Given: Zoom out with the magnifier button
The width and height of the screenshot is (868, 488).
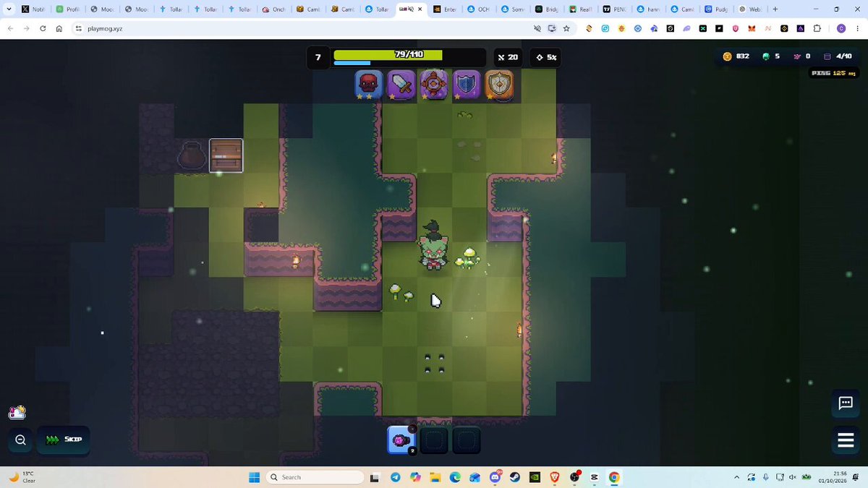Looking at the screenshot, I should click(x=20, y=440).
